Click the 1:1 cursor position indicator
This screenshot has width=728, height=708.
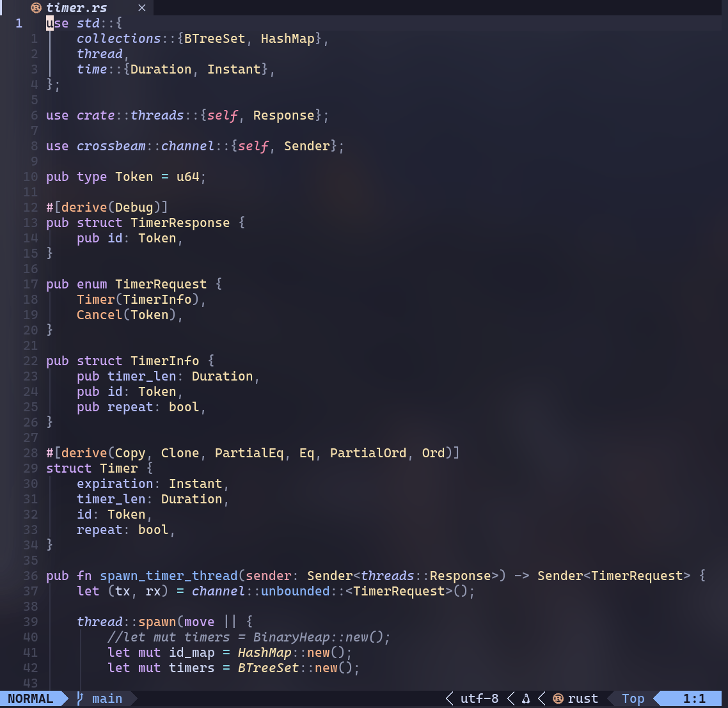693,698
